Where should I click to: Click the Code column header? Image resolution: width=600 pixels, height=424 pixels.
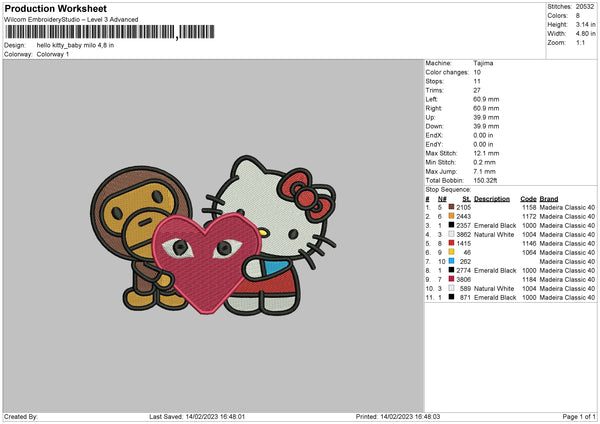[529, 198]
